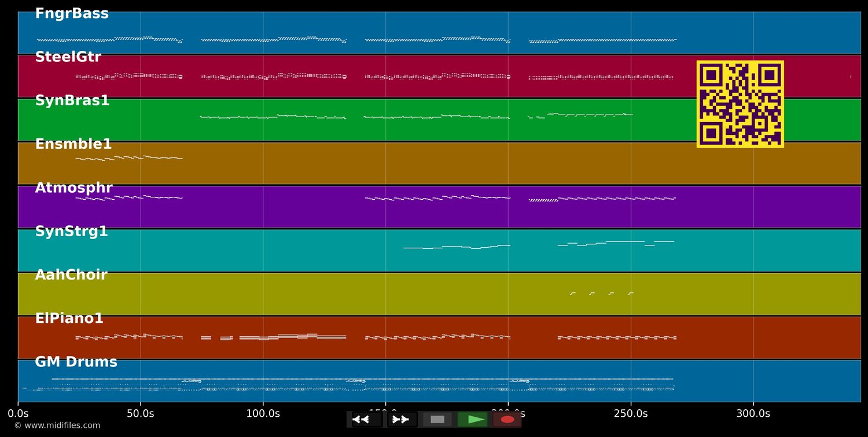Image resolution: width=868 pixels, height=437 pixels.
Task: Click the 50.0s timeline marker
Action: [x=140, y=414]
